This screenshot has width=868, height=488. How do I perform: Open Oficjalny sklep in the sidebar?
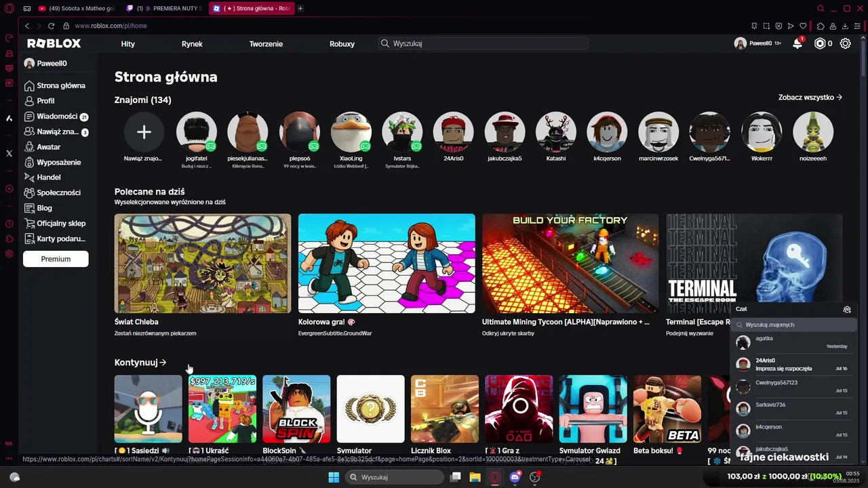(56, 224)
